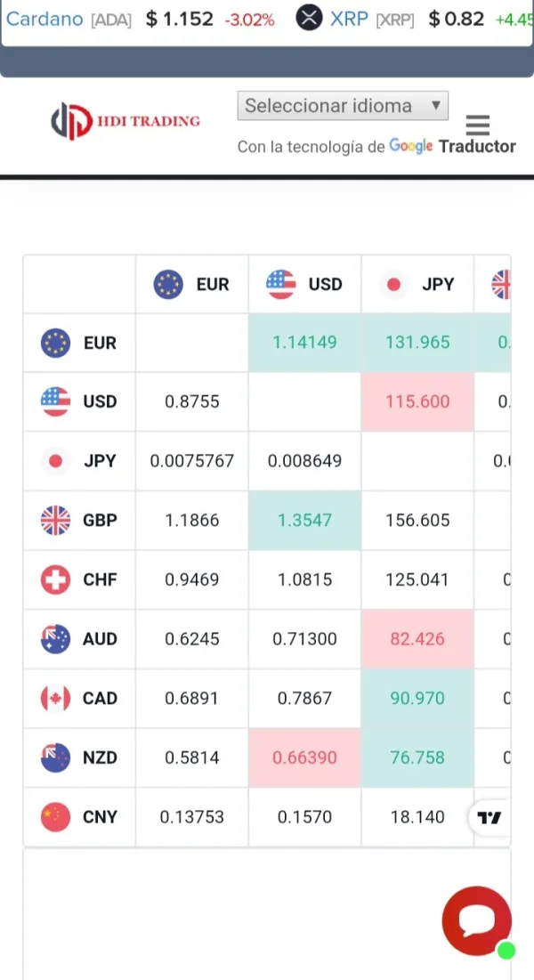Click the HDI Trading logo
Image resolution: width=534 pixels, height=980 pixels.
coord(125,121)
